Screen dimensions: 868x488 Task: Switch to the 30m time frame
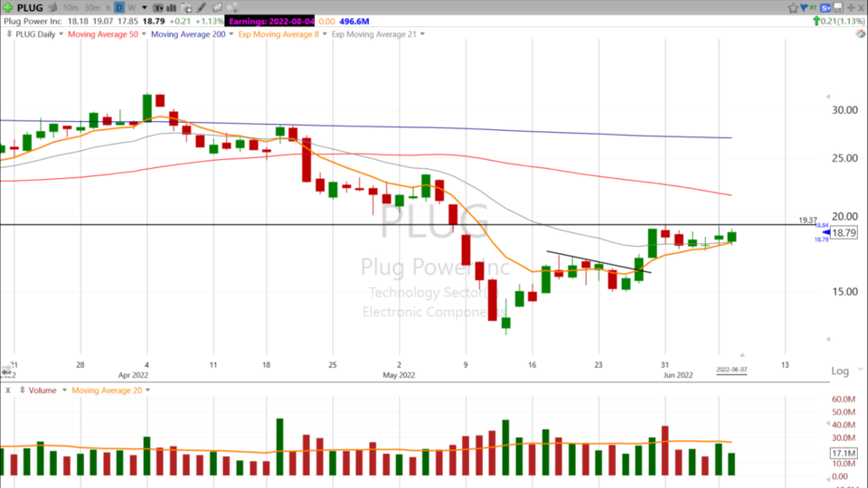(92, 8)
